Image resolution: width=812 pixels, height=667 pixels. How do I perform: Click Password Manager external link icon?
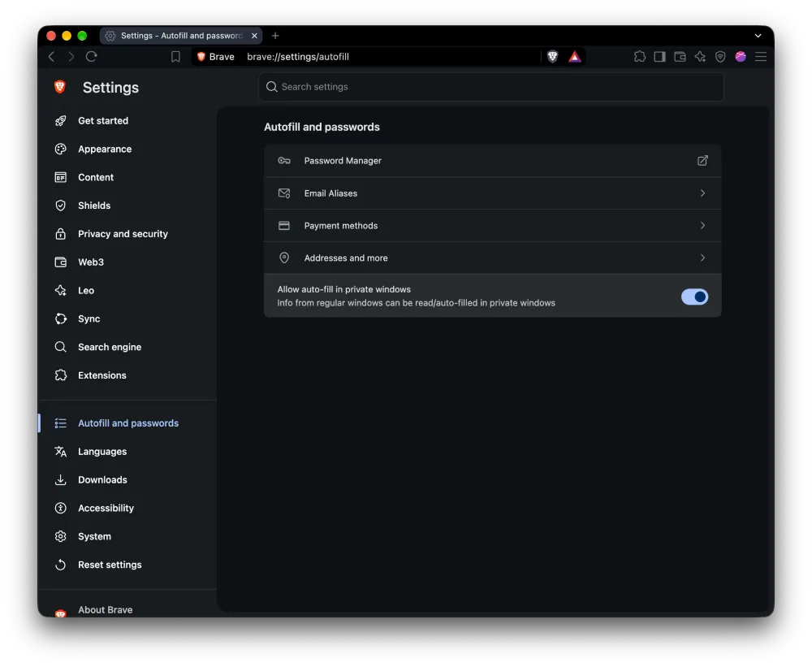click(702, 161)
